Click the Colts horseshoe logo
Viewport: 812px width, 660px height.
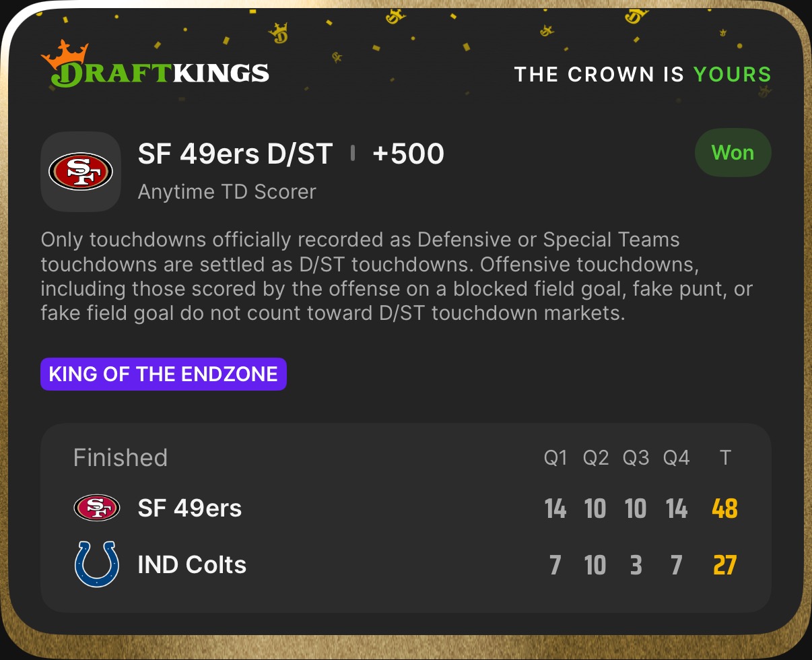tap(96, 564)
